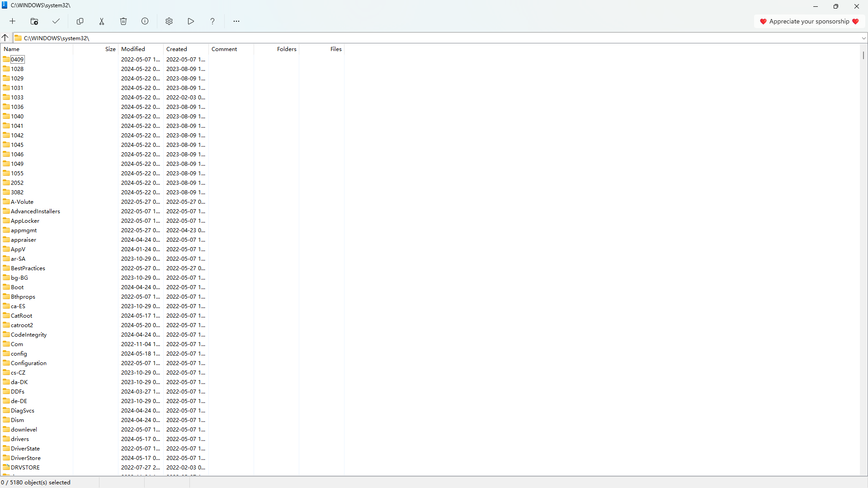Click the Properties icon in toolbar
This screenshot has height=488, width=868.
pos(145,21)
